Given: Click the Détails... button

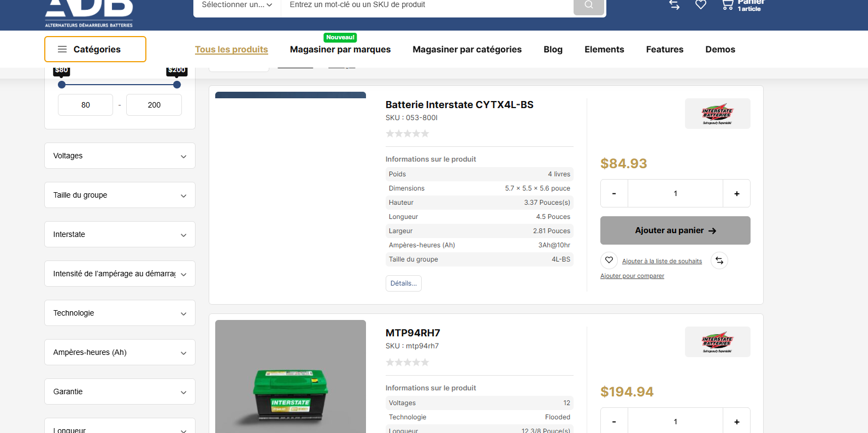Looking at the screenshot, I should click(404, 283).
